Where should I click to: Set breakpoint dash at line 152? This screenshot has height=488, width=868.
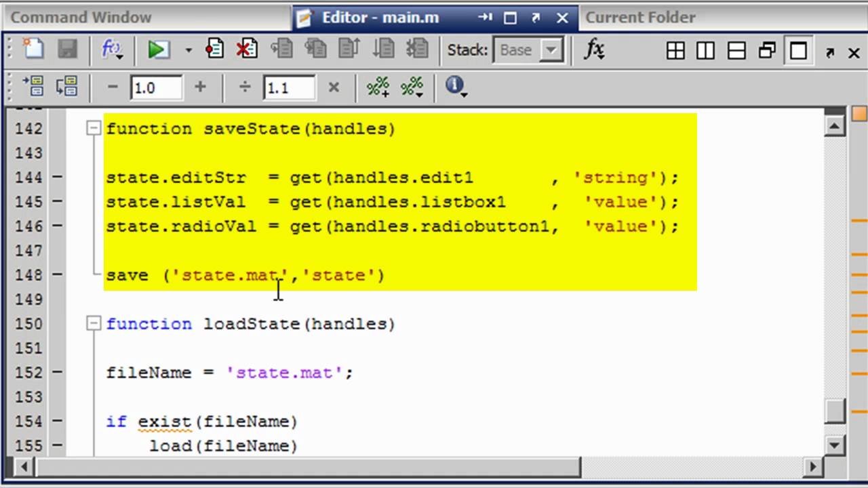(58, 373)
